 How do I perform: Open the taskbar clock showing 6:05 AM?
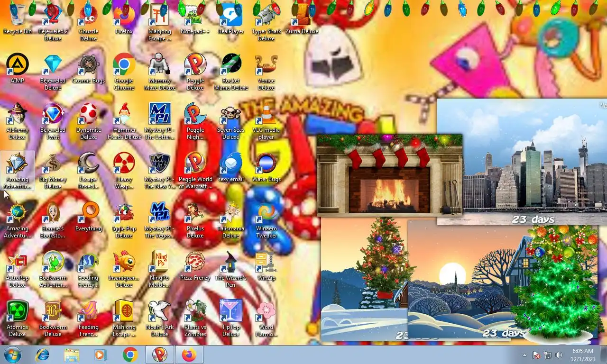click(x=583, y=355)
